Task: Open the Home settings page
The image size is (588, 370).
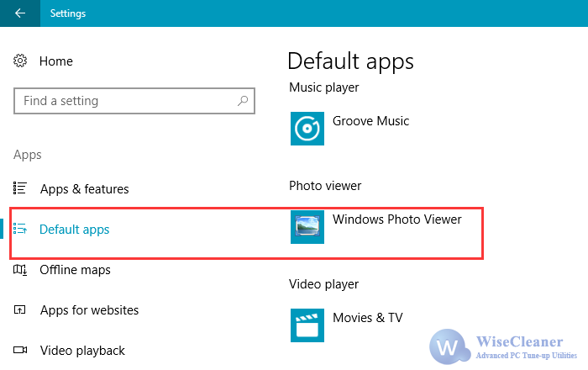Action: click(x=56, y=61)
